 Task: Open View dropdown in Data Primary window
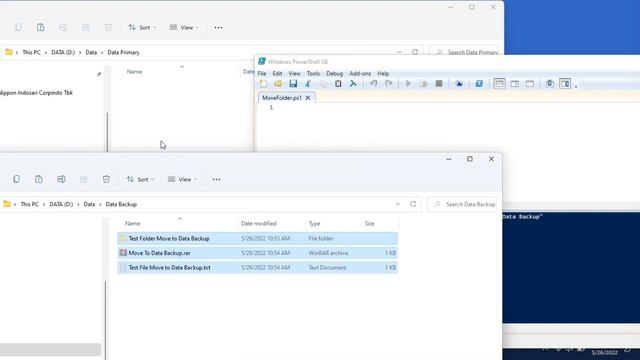coord(184,27)
